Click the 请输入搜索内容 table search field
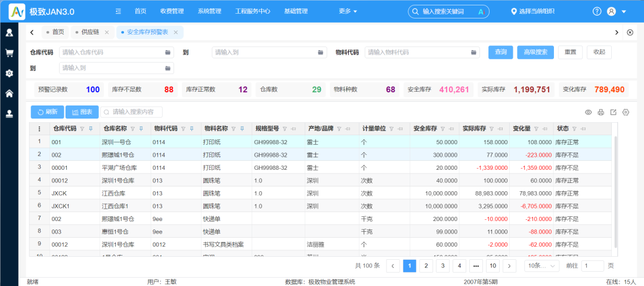Viewport: 644px width, 286px height. 131,112
